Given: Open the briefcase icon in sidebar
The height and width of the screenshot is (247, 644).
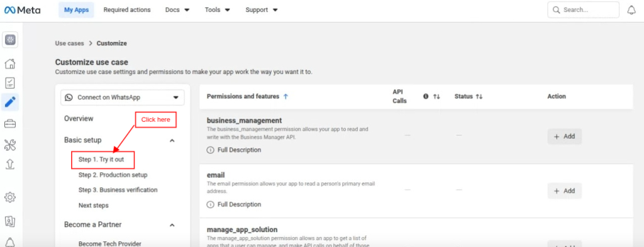Looking at the screenshot, I should click(10, 123).
